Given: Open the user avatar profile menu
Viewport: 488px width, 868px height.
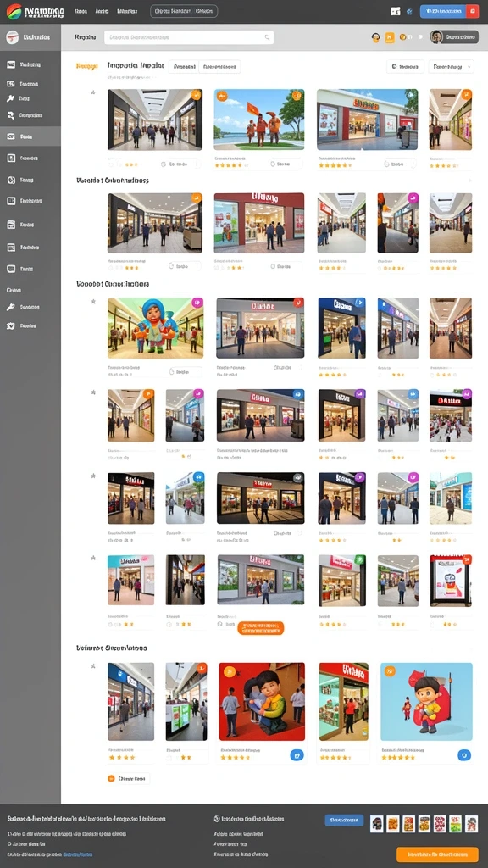Looking at the screenshot, I should [454, 37].
